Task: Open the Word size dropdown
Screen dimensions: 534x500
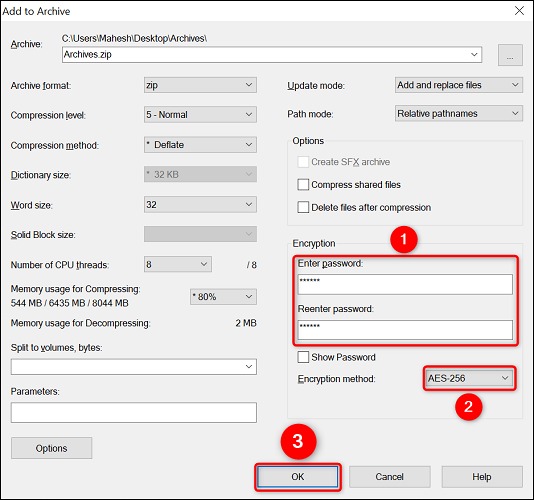Action: (x=200, y=204)
